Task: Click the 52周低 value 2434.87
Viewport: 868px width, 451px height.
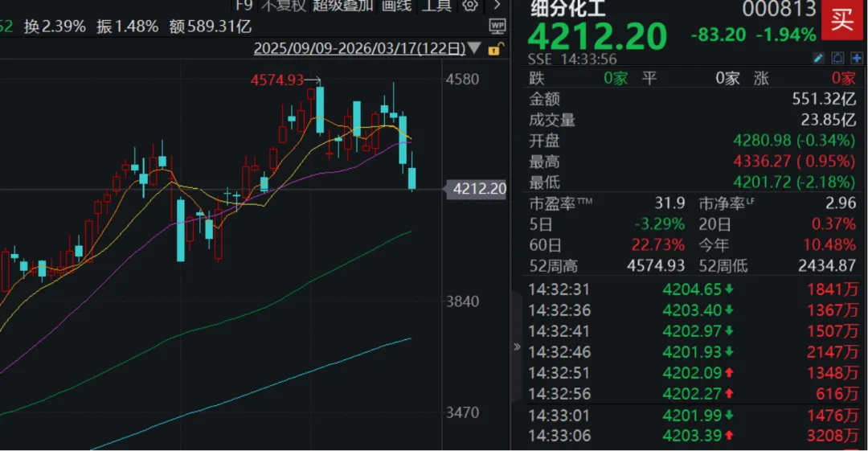Action: pyautogui.click(x=827, y=266)
